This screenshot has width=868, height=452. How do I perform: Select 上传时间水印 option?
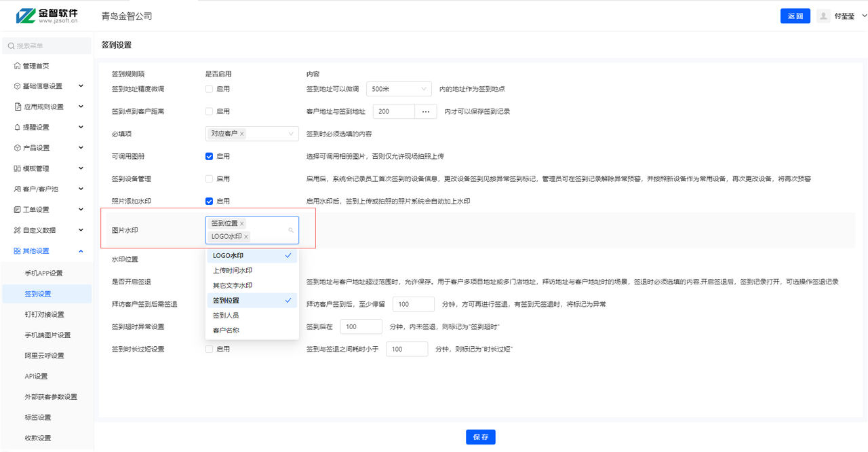[x=252, y=271]
